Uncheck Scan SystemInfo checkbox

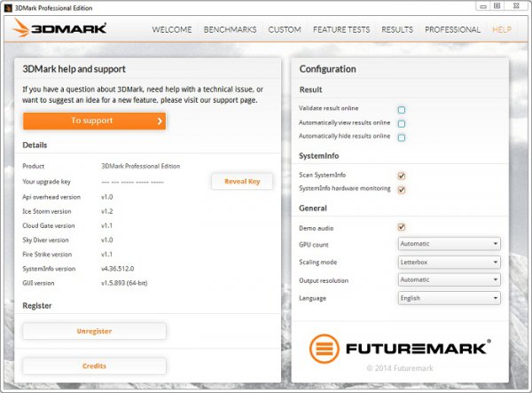[x=402, y=176]
